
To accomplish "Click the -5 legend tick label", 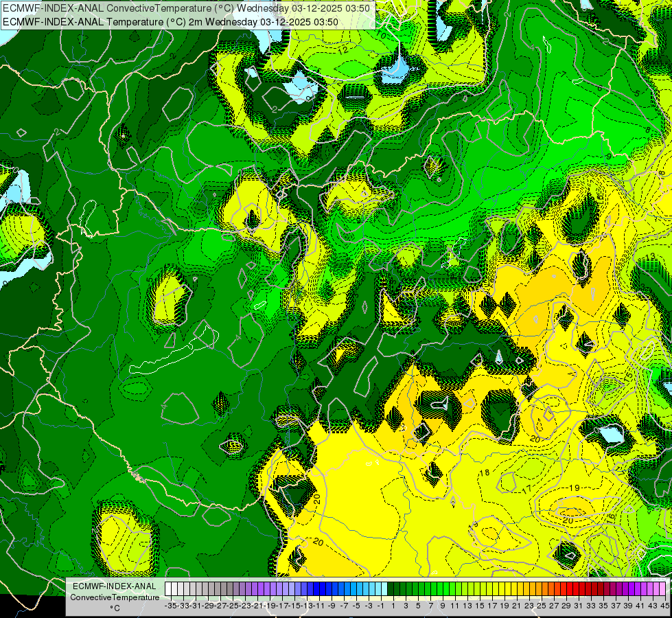I will coord(356,606).
